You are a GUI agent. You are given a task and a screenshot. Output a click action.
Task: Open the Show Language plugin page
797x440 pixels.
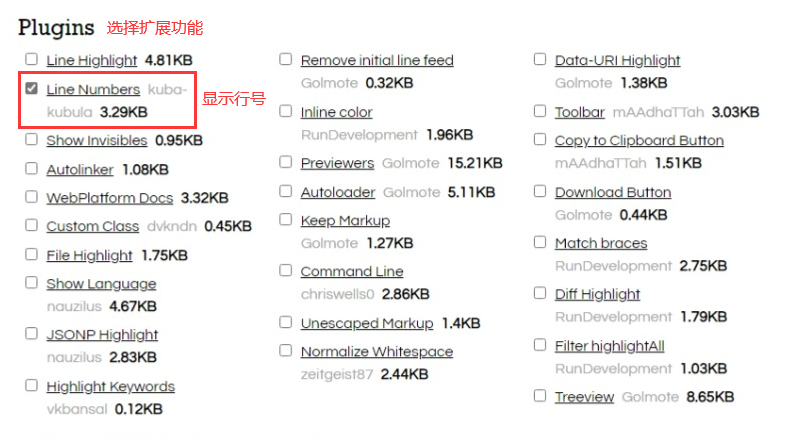[101, 284]
